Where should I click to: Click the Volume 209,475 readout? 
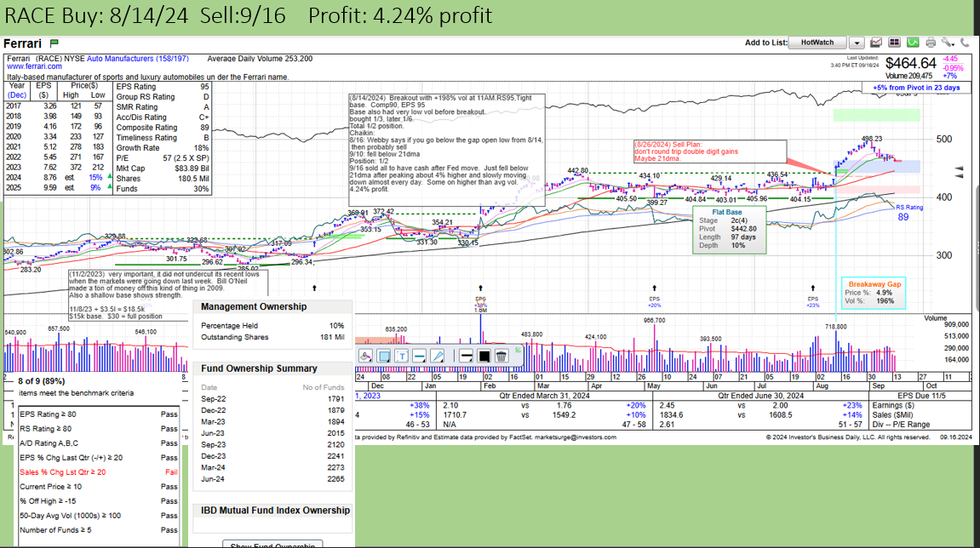click(909, 76)
